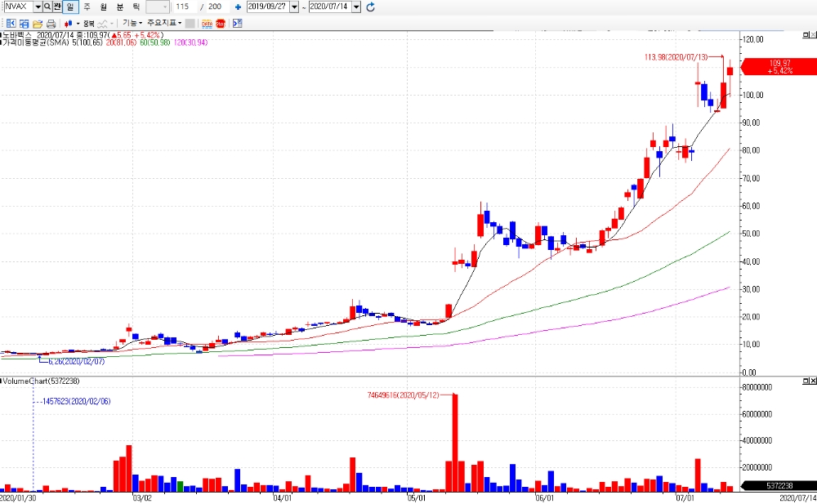Click the refresh chart icon
The height and width of the screenshot is (504, 817).
point(370,7)
